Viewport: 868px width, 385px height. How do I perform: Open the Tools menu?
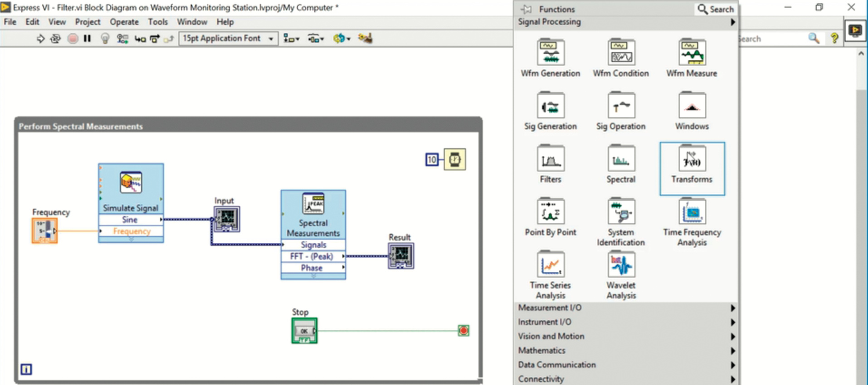click(x=157, y=22)
